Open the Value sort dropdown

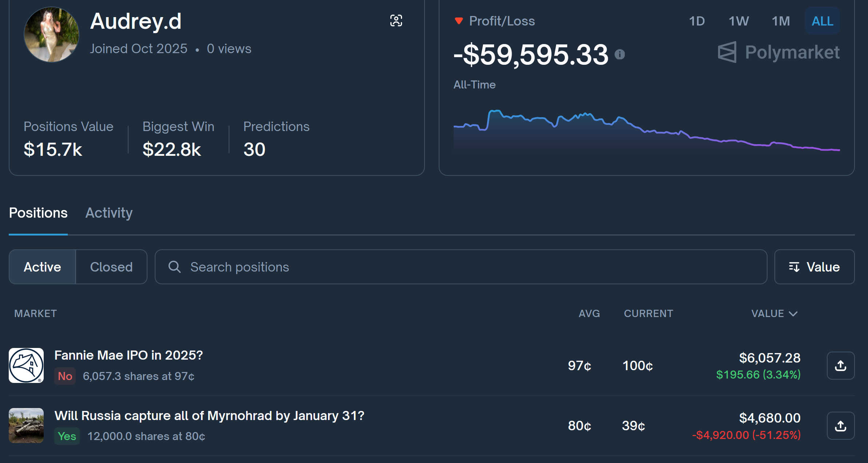pos(814,267)
